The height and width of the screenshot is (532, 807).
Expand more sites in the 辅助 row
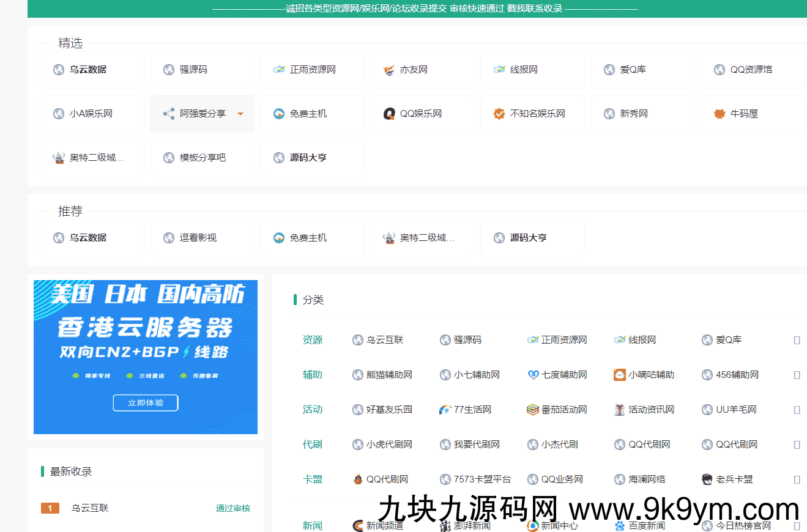click(x=797, y=375)
